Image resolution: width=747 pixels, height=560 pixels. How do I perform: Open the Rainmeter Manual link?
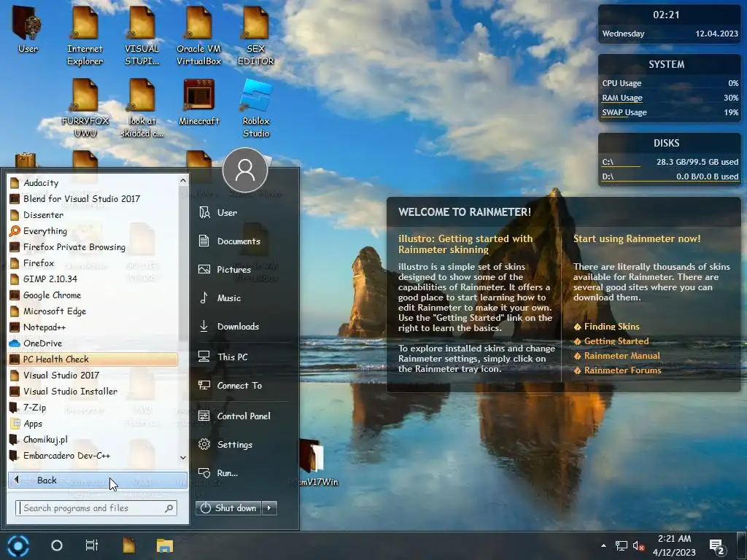[x=622, y=356]
